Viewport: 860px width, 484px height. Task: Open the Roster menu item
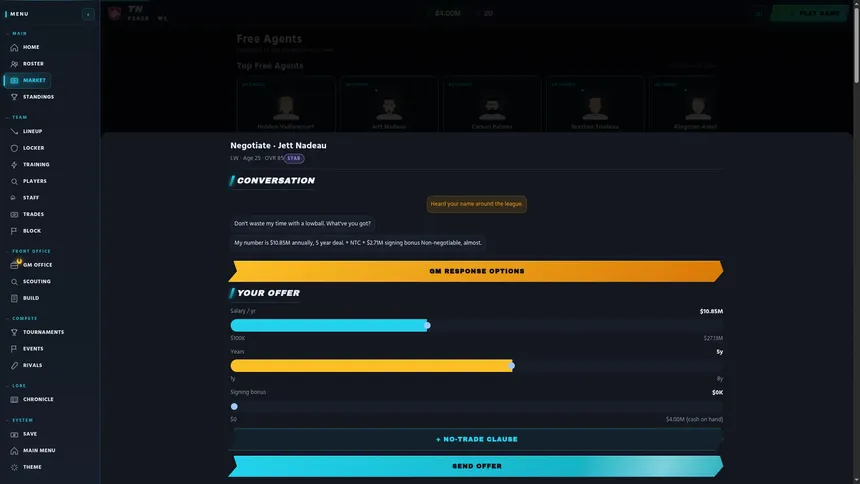point(27,64)
